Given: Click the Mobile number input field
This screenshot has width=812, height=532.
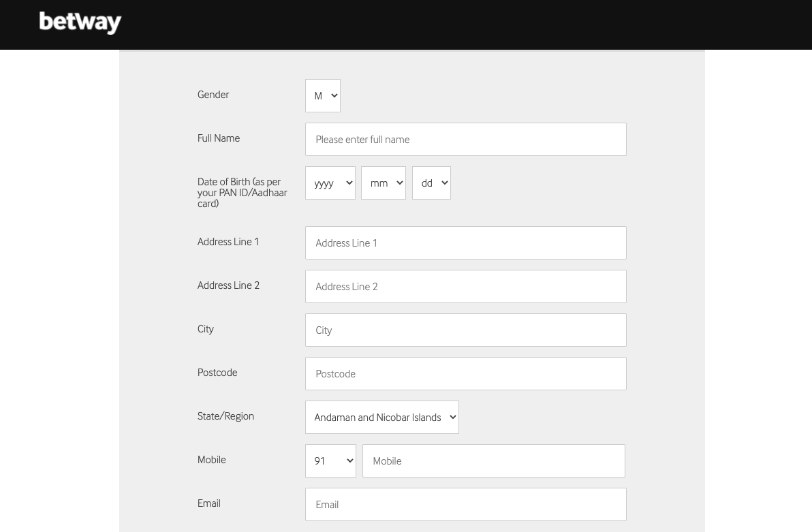Looking at the screenshot, I should [493, 460].
